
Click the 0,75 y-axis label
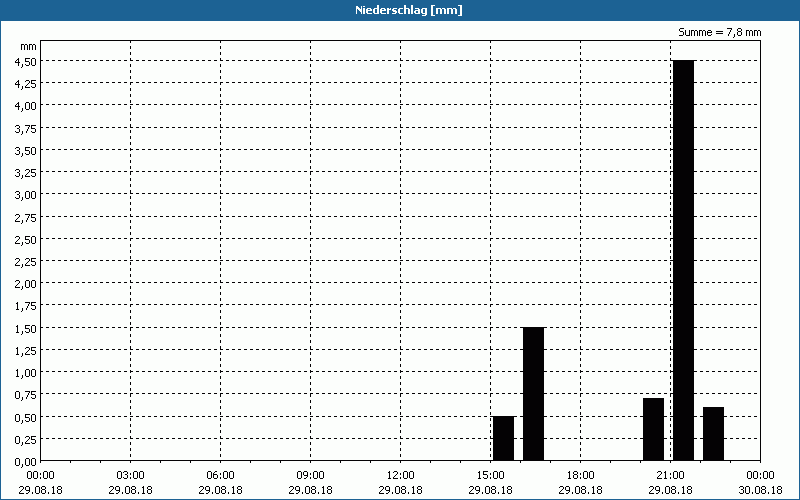coord(26,395)
